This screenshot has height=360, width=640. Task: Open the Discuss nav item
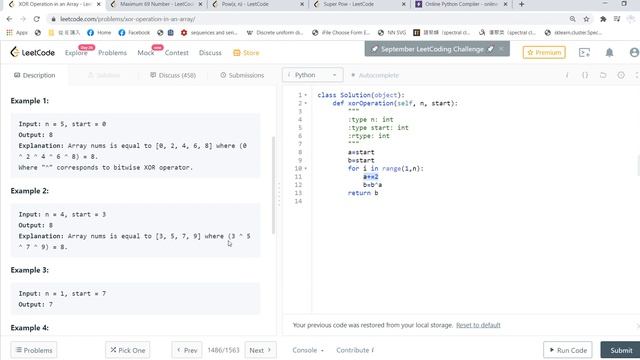[x=210, y=53]
